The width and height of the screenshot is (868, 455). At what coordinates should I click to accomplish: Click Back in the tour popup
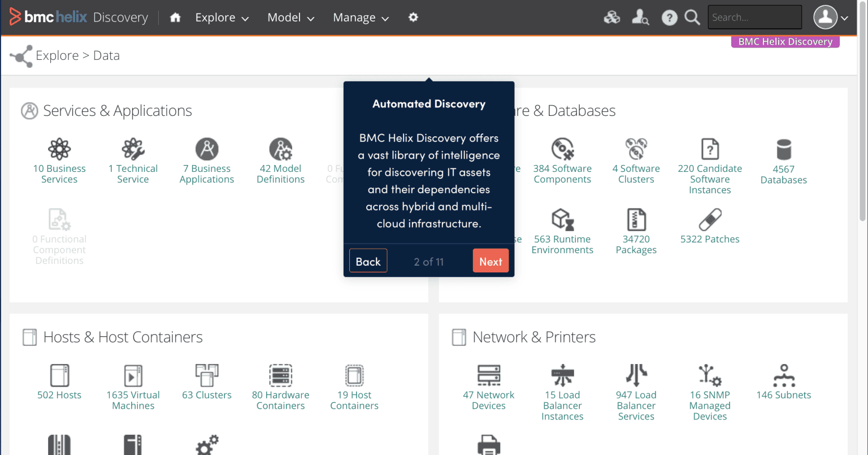pos(368,261)
